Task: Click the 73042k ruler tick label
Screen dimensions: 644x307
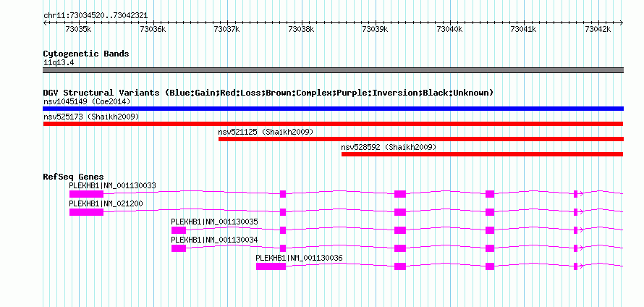Action: 598,29
